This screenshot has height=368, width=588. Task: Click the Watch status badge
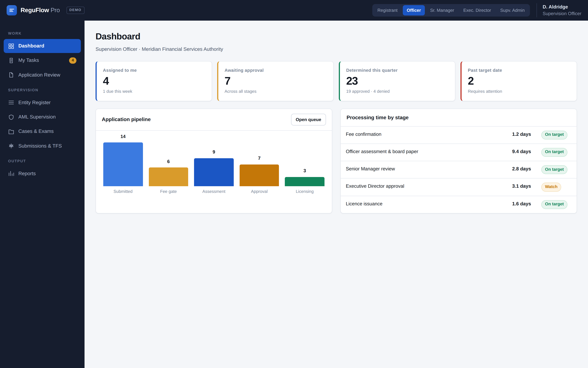pos(551,187)
